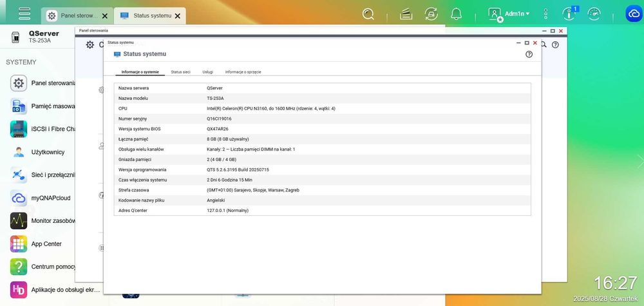Switch to Usługi tab
The height and width of the screenshot is (306, 644).
pos(208,72)
